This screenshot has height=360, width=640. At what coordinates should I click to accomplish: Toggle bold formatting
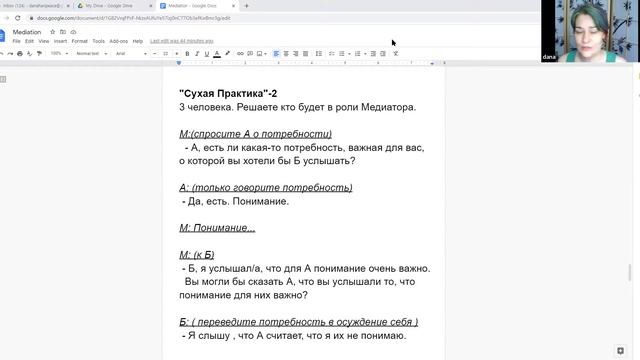point(187,53)
